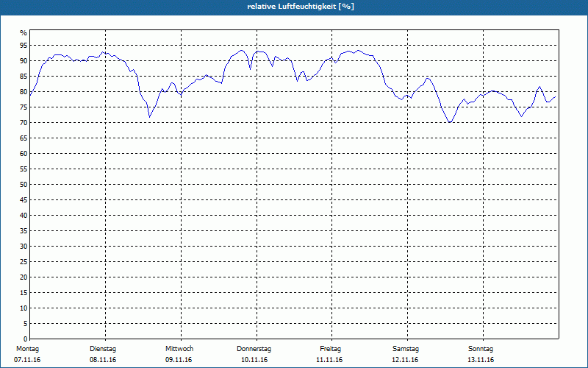Click the 5 y-axis value
Image resolution: width=588 pixels, height=368 pixels.
26,324
